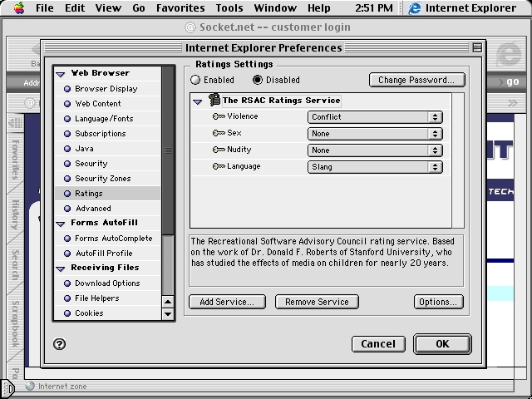Open the Nudity level dropdown
This screenshot has width=532, height=399.
point(375,150)
